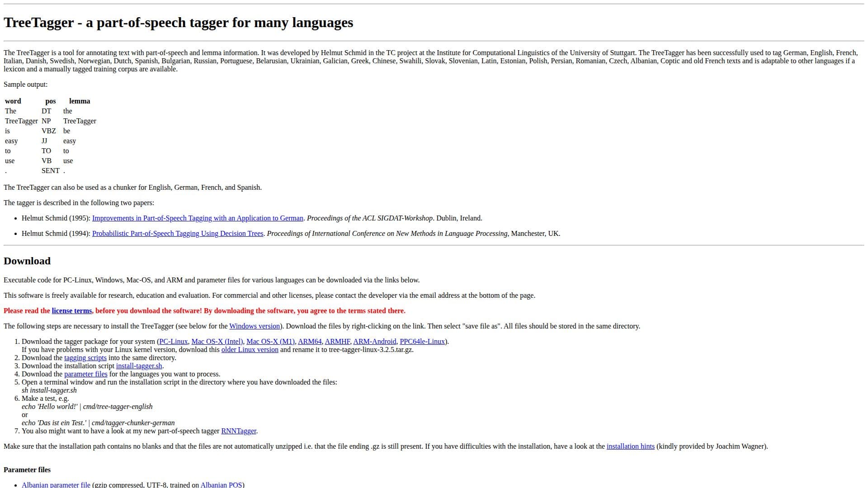This screenshot has height=488, width=868.
Task: Download the Mac OS-X (M1) package
Action: (x=270, y=342)
